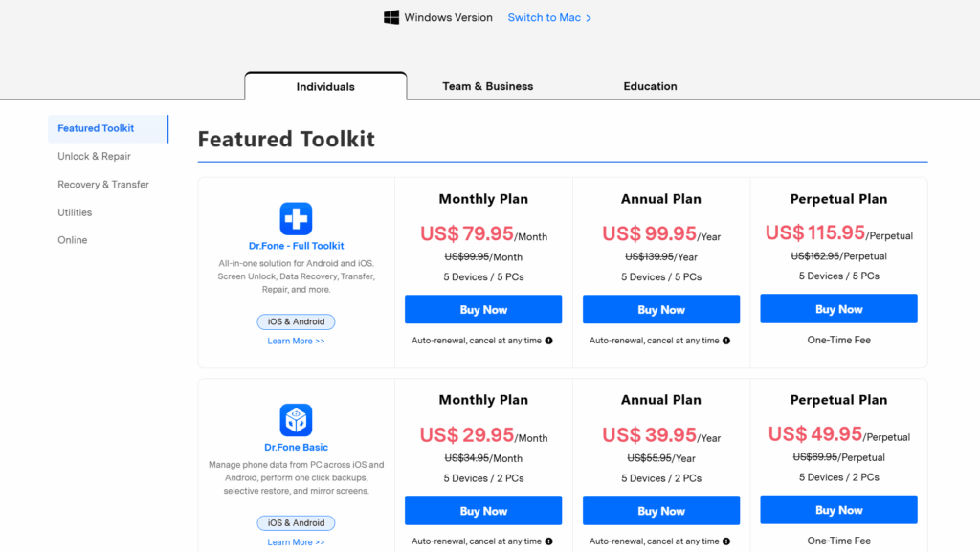980x552 pixels.
Task: Click Learn More under Full Toolkit
Action: tap(297, 341)
